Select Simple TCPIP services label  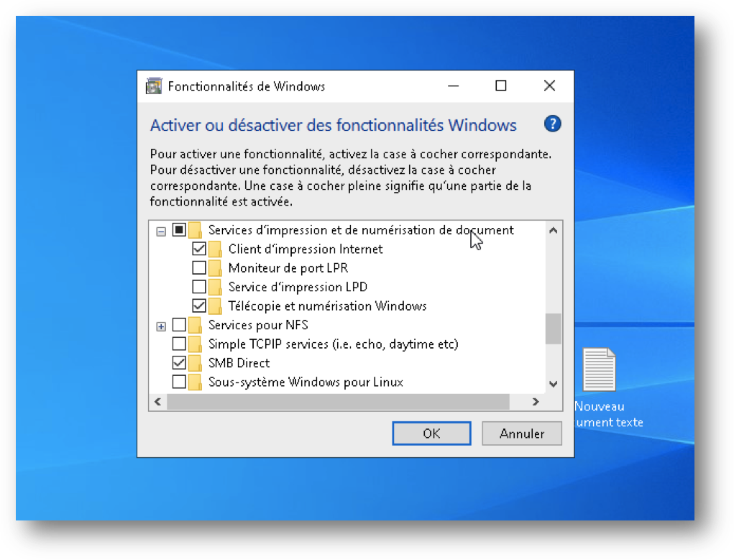point(334,344)
